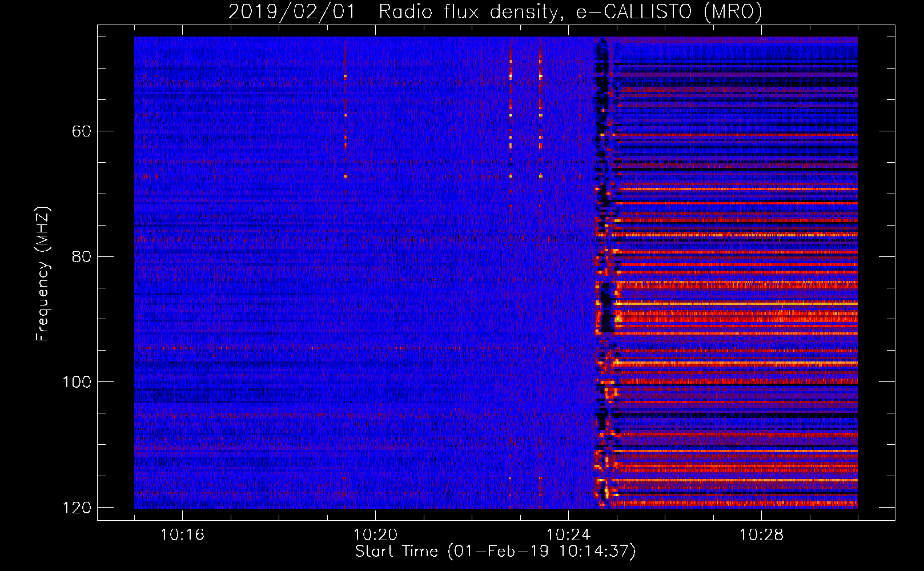Click the '10:20' time tick label

[x=375, y=535]
